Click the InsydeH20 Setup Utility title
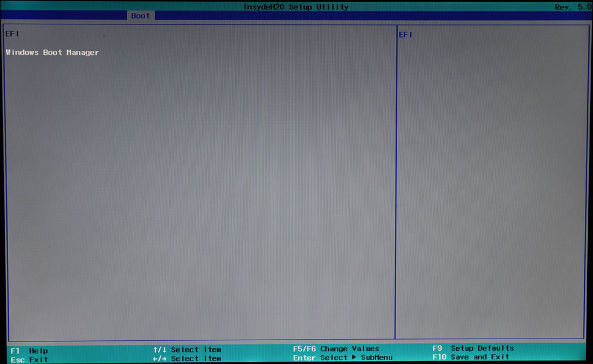The image size is (593, 364). click(296, 7)
